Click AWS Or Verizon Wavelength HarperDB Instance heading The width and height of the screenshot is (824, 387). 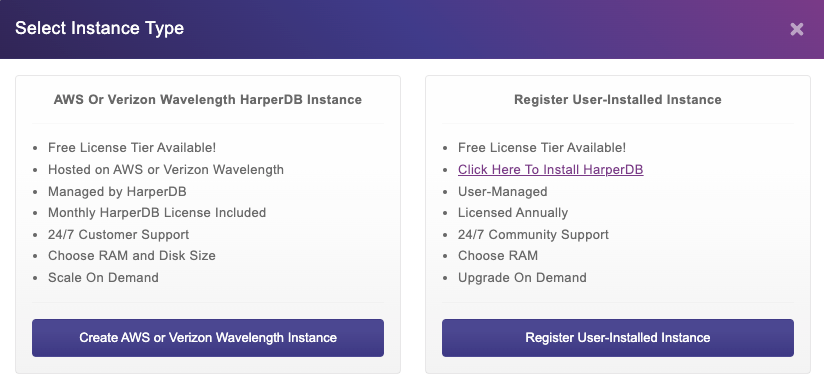coord(208,99)
